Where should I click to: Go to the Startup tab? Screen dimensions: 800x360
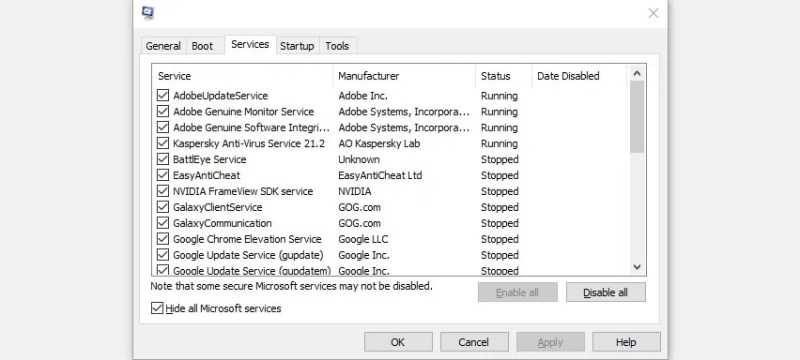point(297,46)
